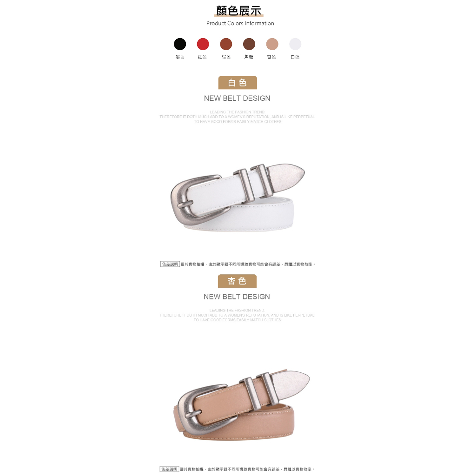476x476 pixels.
Task: Click the 顏色展示 page heading
Action: coord(238,11)
